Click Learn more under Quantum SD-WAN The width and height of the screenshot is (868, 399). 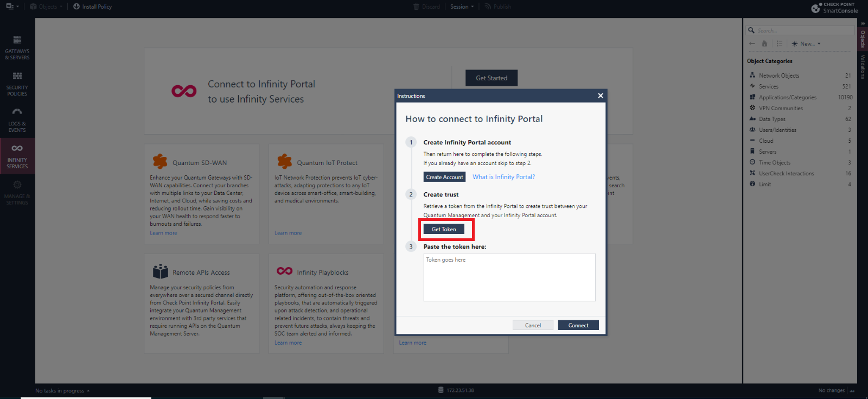(x=163, y=233)
